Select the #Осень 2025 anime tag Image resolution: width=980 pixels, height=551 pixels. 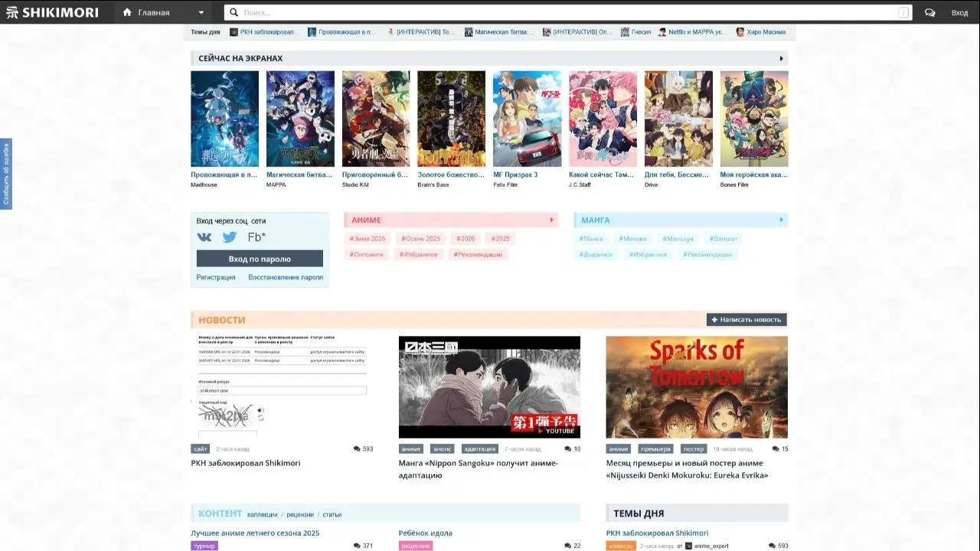tap(420, 239)
